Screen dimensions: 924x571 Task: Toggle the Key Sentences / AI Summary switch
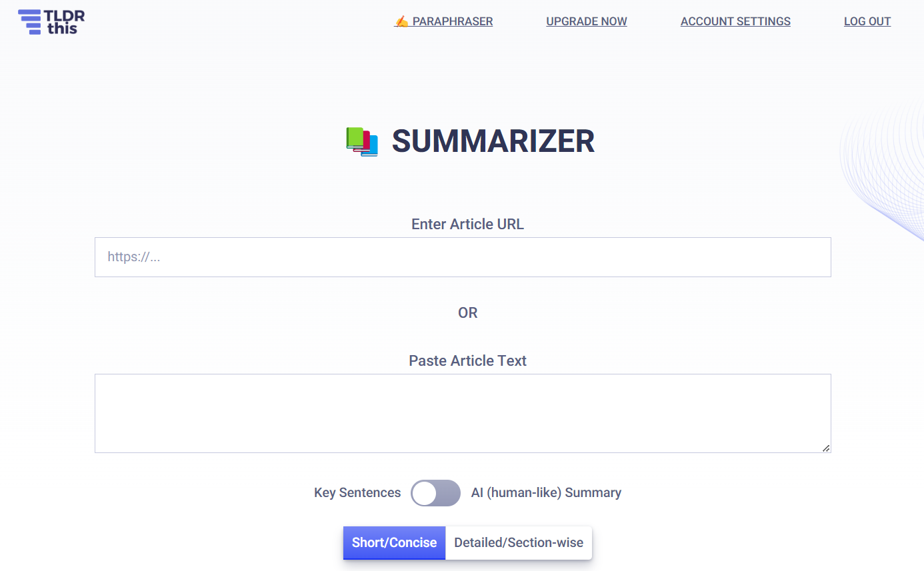tap(435, 493)
